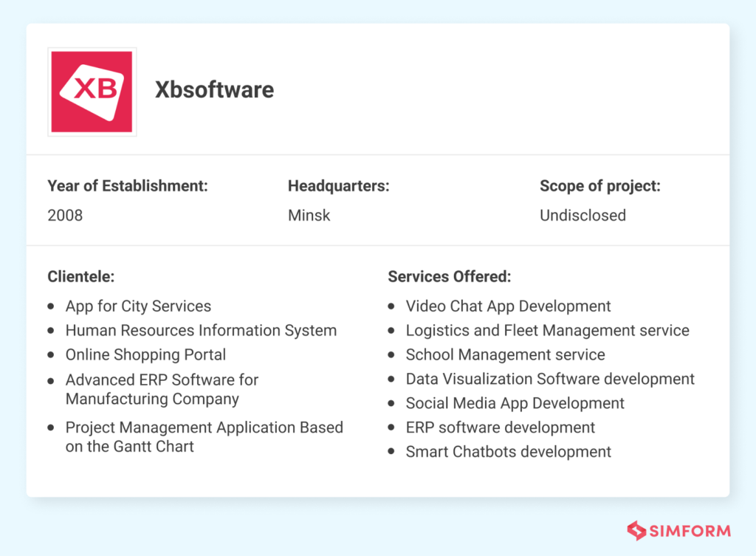Select the Scope of project label

[599, 186]
